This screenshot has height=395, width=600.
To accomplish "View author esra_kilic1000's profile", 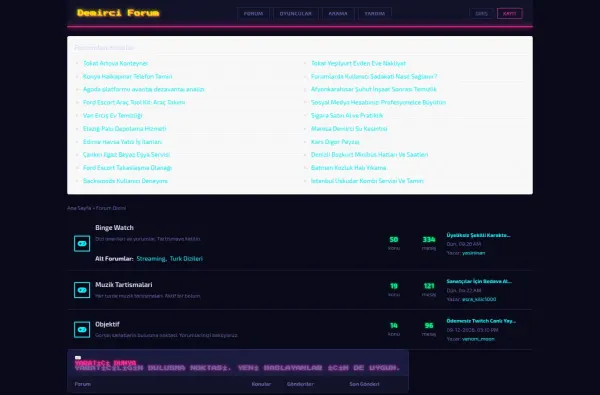I will (479, 299).
